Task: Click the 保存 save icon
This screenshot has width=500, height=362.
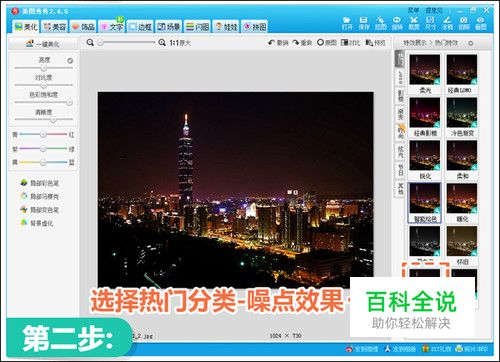Action: [364, 23]
